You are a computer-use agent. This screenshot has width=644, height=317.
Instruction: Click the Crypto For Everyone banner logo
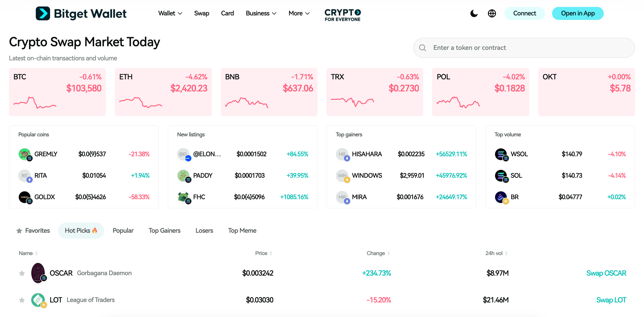point(343,15)
